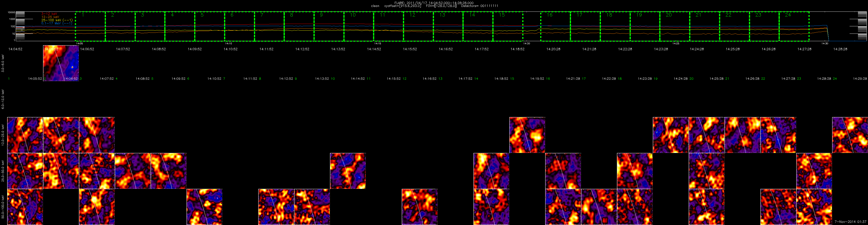868x225 pixels.
Task: Click the '14:19:52' end time label
Action: [x=537, y=79]
